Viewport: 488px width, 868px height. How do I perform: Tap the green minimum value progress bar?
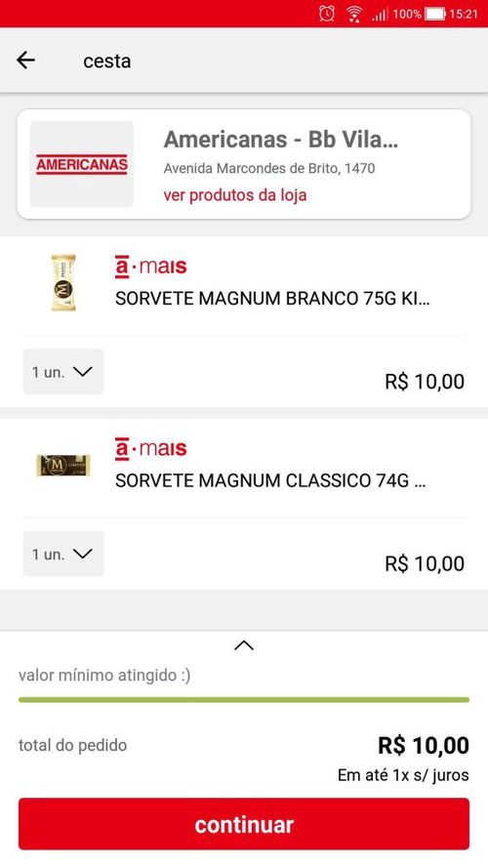pyautogui.click(x=244, y=700)
